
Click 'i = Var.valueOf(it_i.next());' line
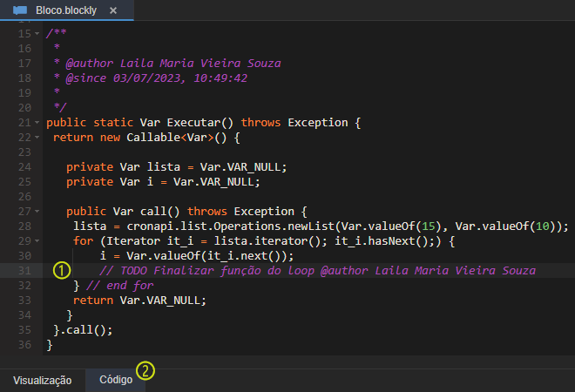[197, 256]
